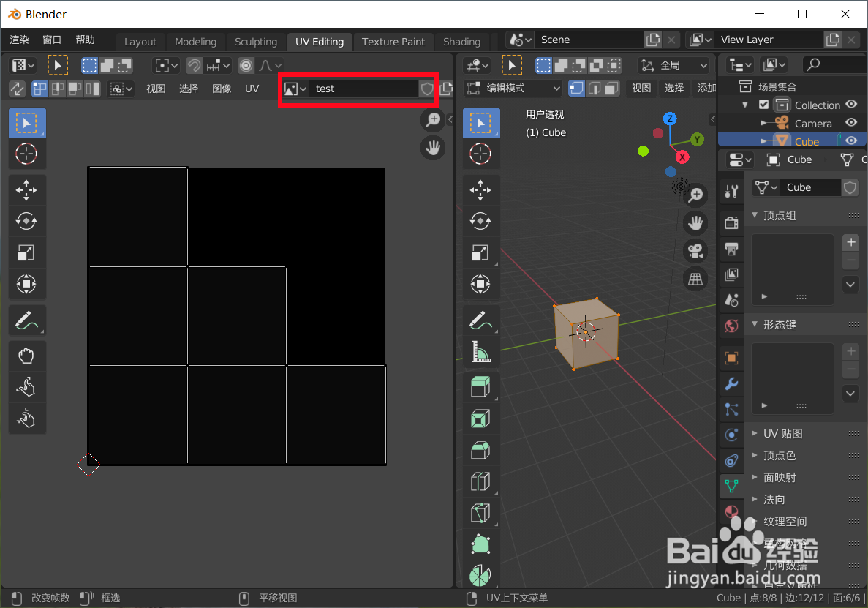Viewport: 868px width, 608px height.
Task: Open the sticky selection mode dropdown
Action: point(121,89)
